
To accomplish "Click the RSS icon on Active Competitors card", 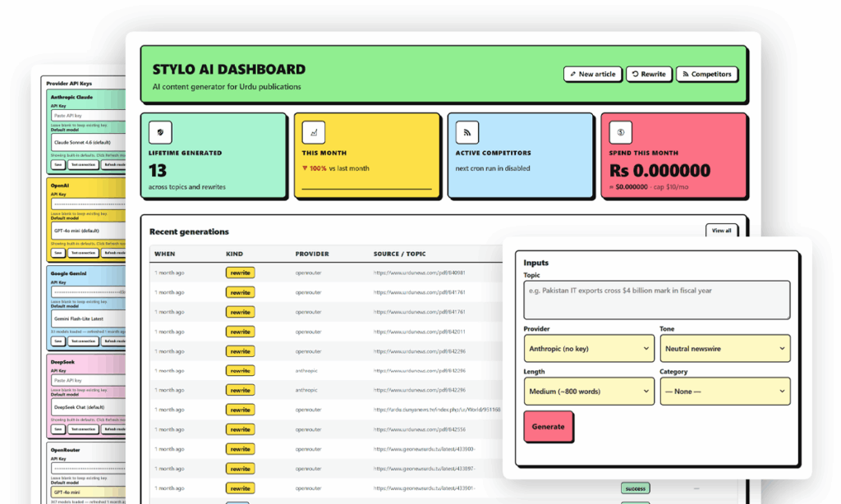I will click(466, 132).
